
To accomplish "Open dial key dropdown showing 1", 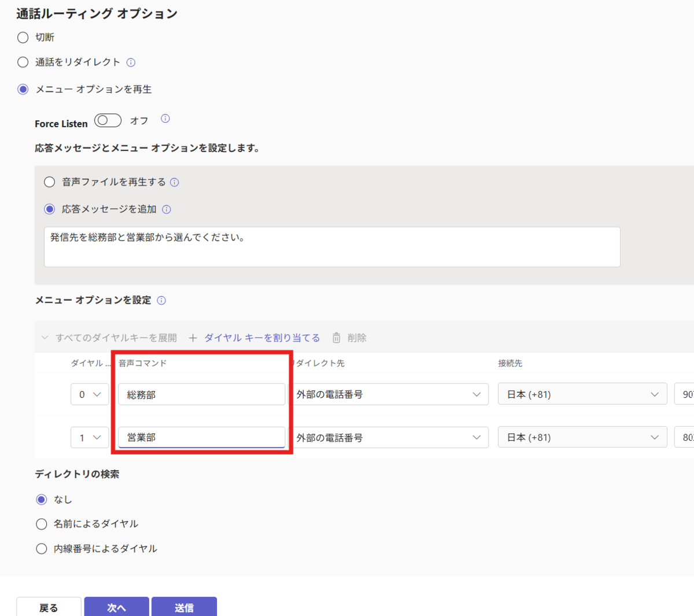I will [90, 438].
